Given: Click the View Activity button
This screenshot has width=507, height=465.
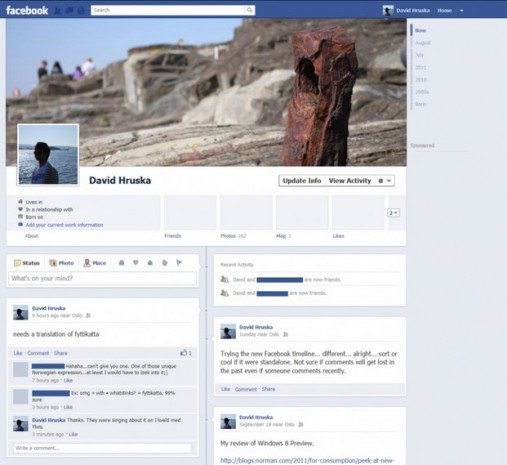Looking at the screenshot, I should (x=350, y=181).
